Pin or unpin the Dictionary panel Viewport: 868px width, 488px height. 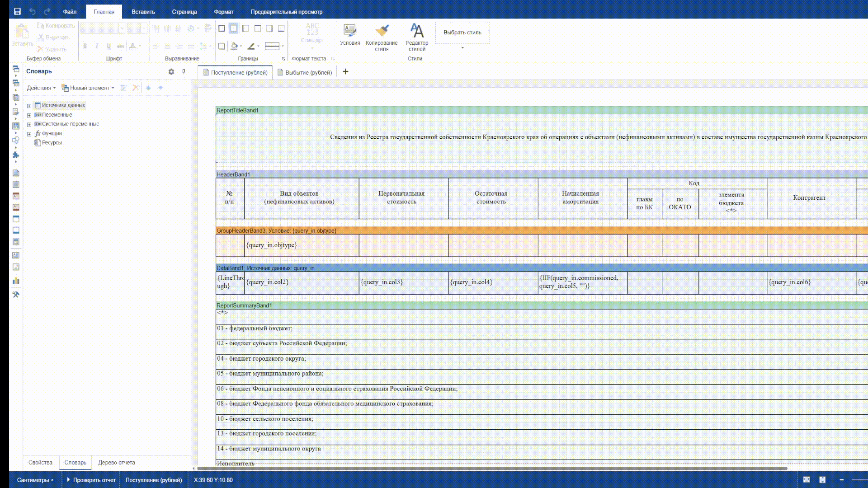pos(184,71)
